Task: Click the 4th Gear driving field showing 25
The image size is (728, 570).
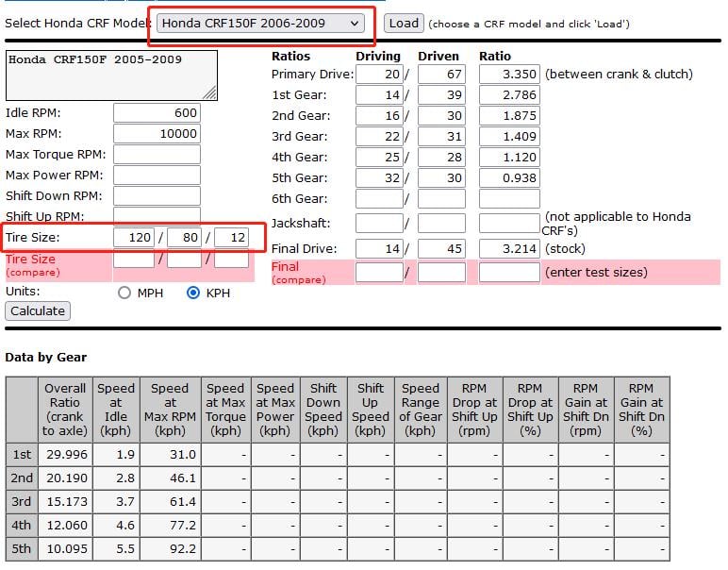Action: (379, 157)
